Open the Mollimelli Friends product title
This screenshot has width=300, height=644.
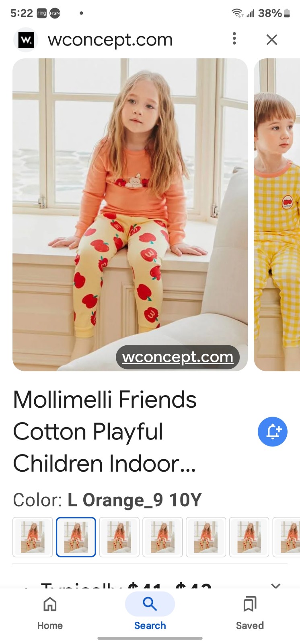105,431
